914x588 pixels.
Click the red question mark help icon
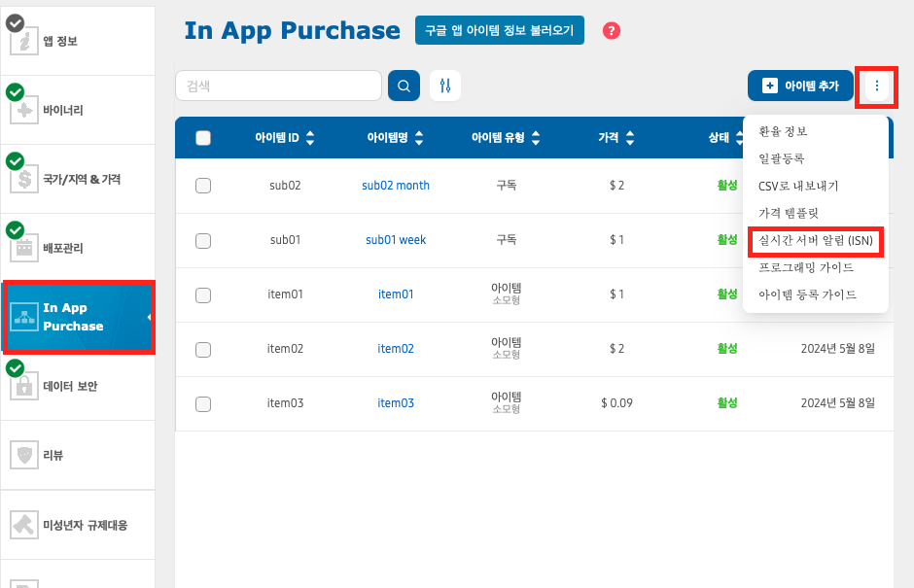[611, 31]
